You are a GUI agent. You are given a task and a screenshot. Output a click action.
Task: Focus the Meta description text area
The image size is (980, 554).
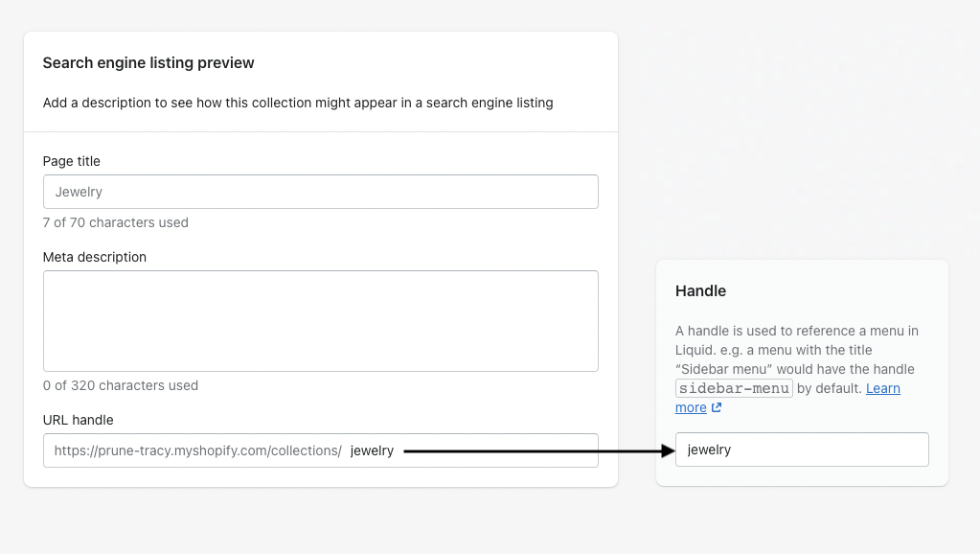(x=320, y=320)
